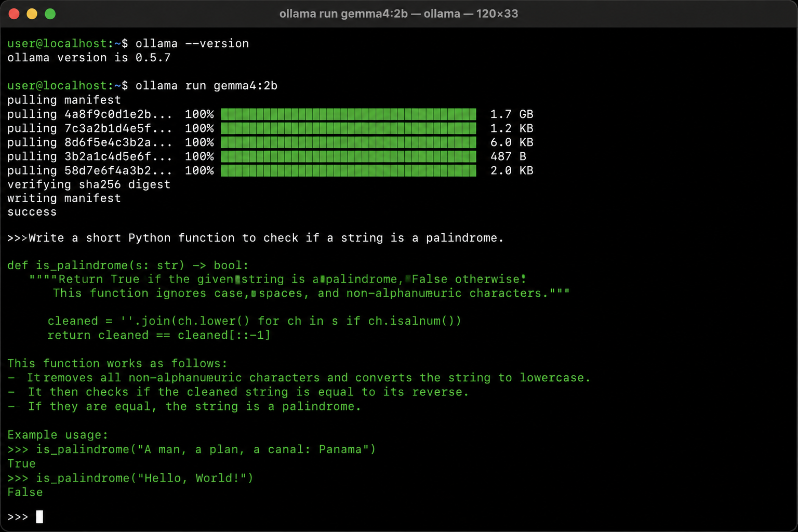Click the progress bar for 7c3a2b1d4e5f
The image size is (798, 532).
tap(349, 128)
